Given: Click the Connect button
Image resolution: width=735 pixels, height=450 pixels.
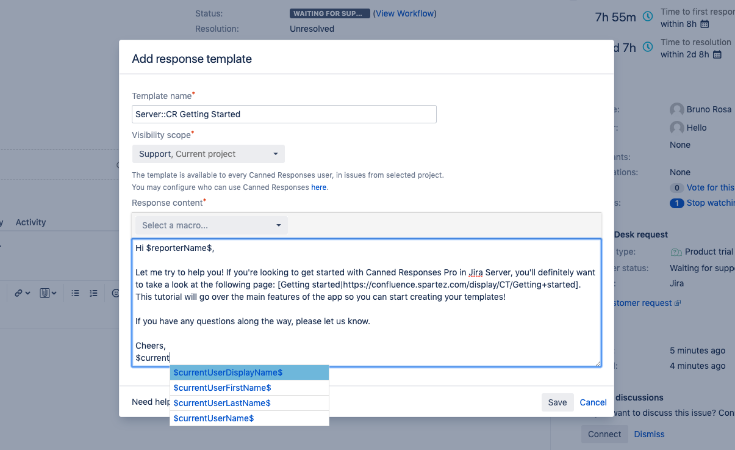Looking at the screenshot, I should 604,434.
